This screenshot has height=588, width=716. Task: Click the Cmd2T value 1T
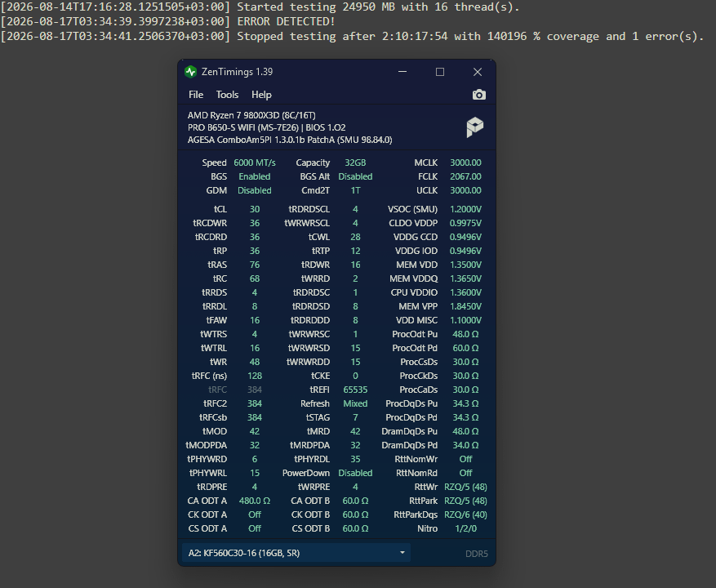pyautogui.click(x=355, y=190)
